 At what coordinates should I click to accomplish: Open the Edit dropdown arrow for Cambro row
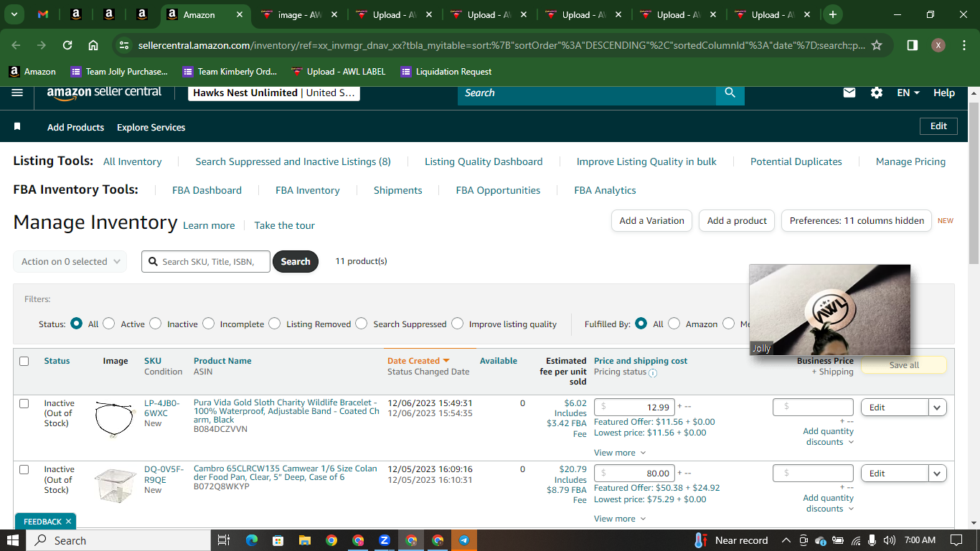click(937, 474)
